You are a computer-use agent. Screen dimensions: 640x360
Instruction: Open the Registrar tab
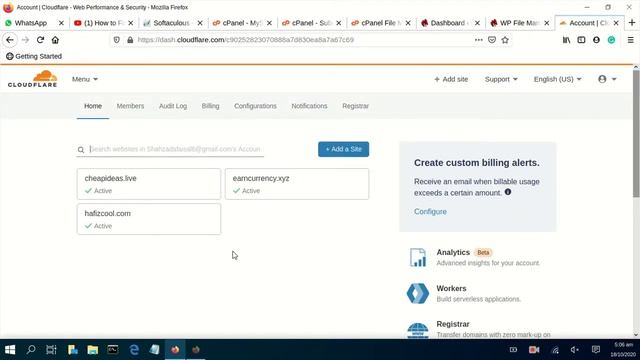(x=356, y=106)
